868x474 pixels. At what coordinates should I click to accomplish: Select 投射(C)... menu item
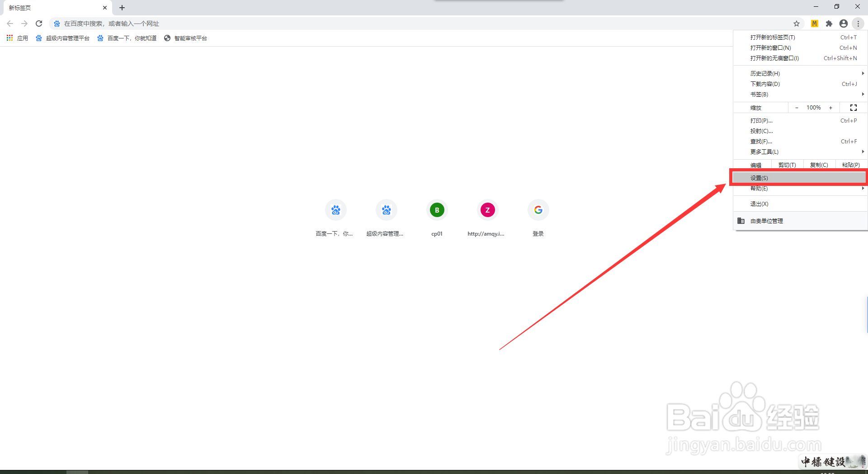click(x=800, y=131)
